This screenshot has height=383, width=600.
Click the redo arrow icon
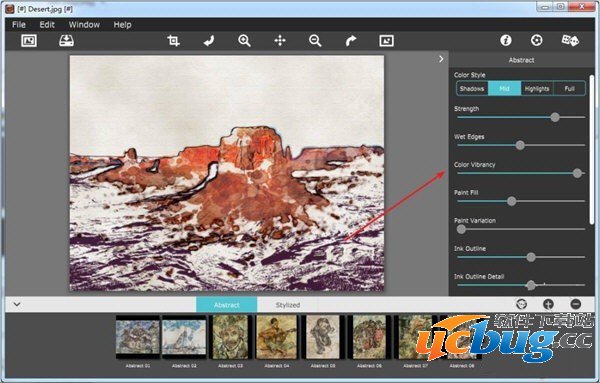point(351,41)
